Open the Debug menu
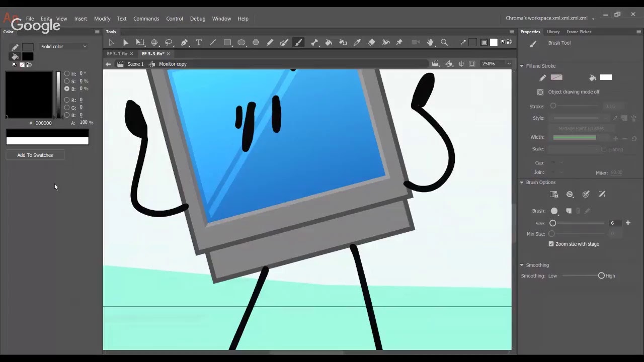 pos(198,19)
